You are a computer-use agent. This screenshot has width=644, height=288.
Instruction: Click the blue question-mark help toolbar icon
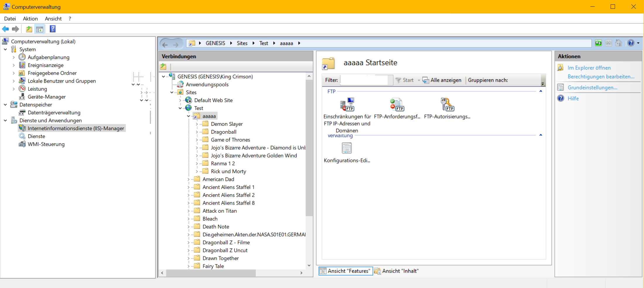point(53,29)
